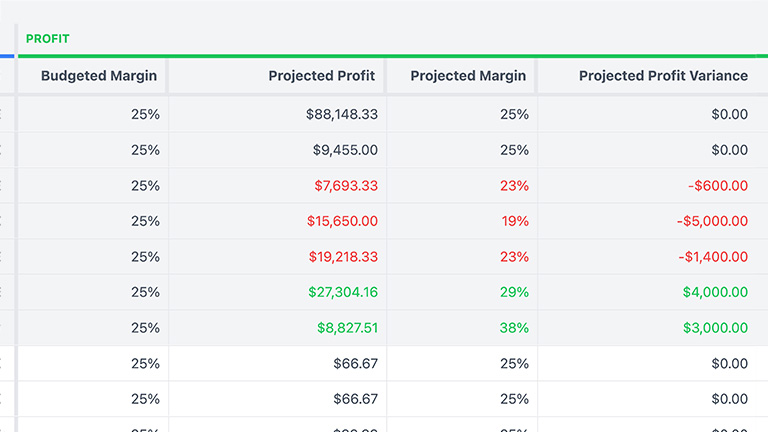Select the red $15,650.00 profit cell
Image resolution: width=768 pixels, height=432 pixels.
pyautogui.click(x=342, y=221)
